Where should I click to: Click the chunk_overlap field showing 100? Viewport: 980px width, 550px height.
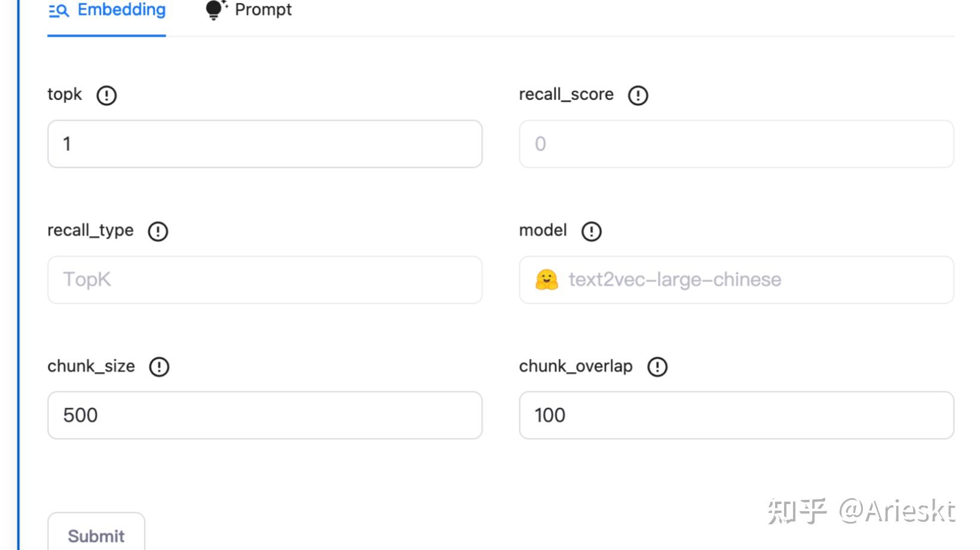[736, 415]
